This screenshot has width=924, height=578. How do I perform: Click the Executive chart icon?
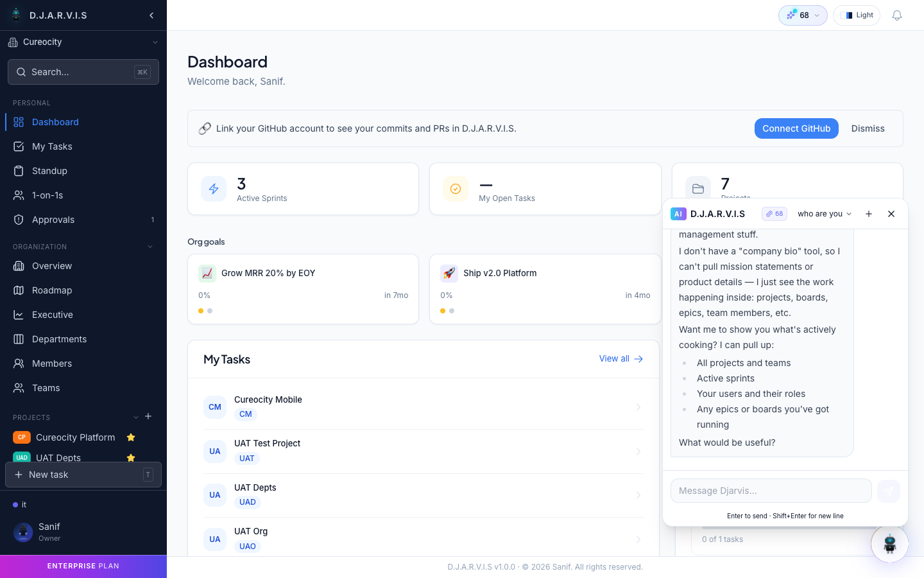(19, 315)
